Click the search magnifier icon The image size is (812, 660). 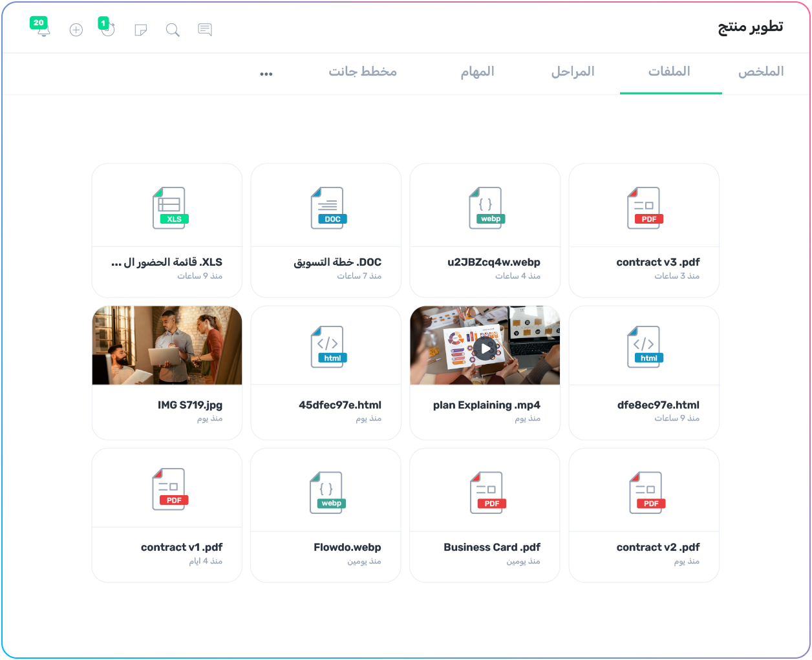click(173, 30)
